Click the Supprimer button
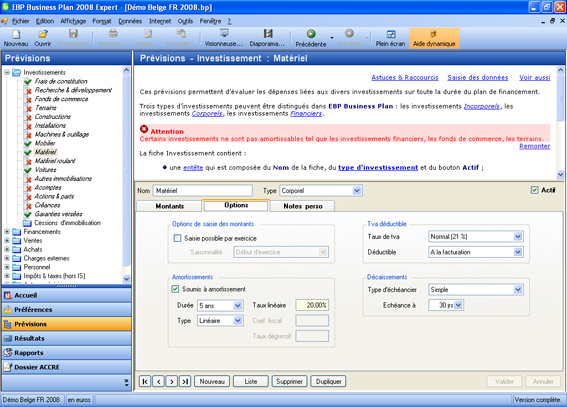This screenshot has width=567, height=407. click(289, 381)
